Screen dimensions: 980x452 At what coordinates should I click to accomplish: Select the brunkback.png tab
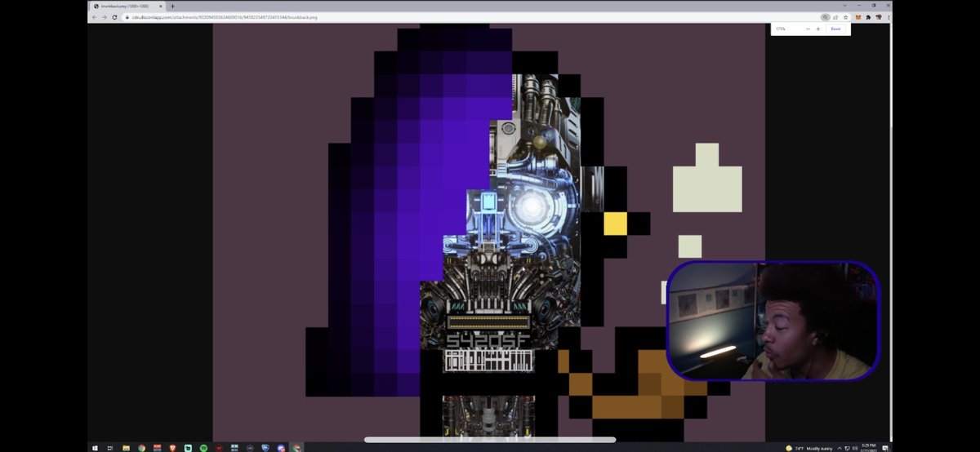coord(127,6)
